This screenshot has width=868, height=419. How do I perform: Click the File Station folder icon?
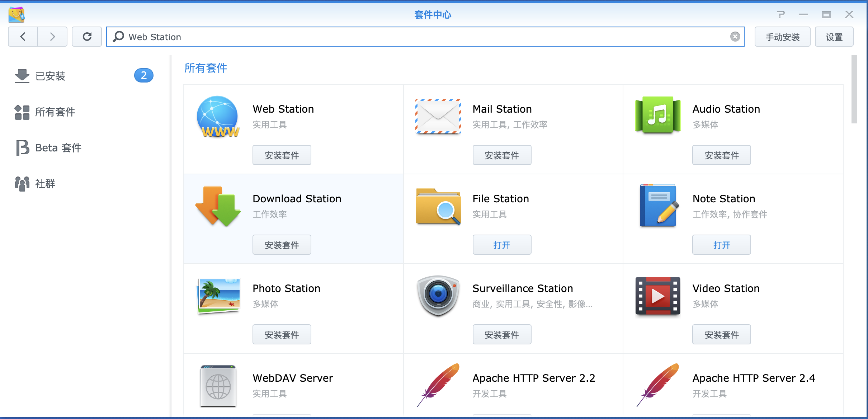[x=438, y=206]
